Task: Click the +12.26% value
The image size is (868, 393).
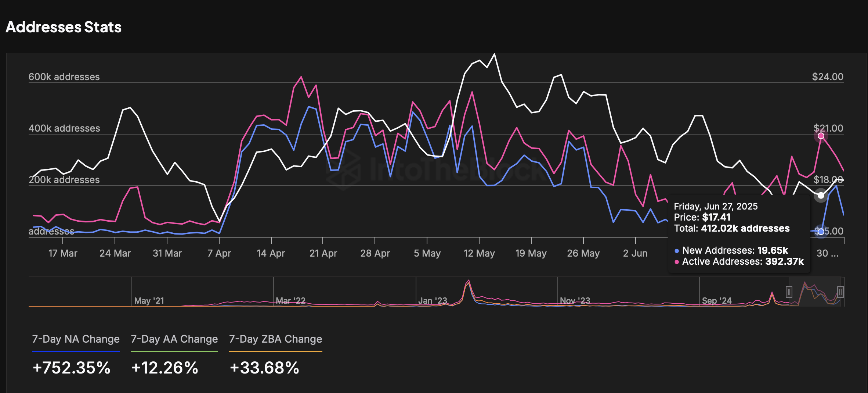Action: 165,368
